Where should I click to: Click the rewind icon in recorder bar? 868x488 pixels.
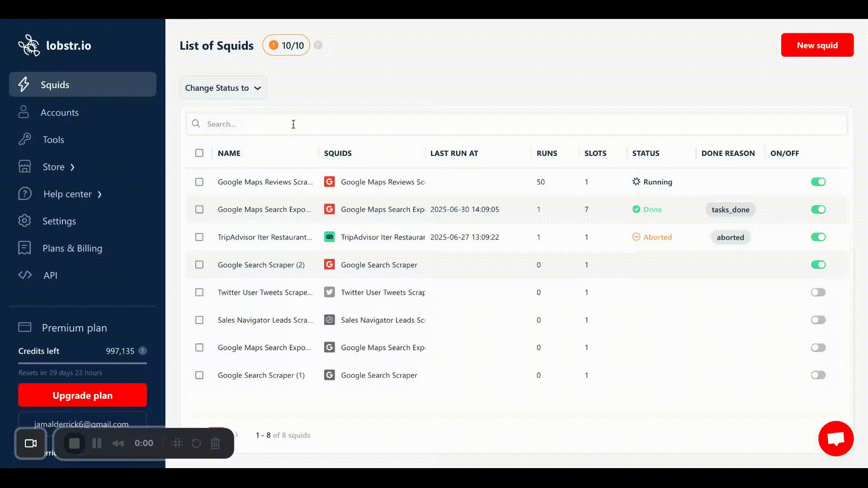click(x=118, y=443)
